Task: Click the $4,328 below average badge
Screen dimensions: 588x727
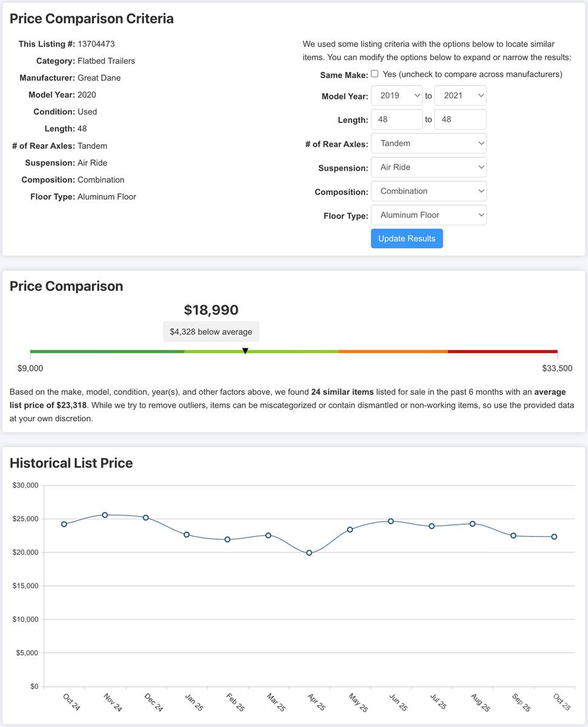Action: [x=211, y=332]
